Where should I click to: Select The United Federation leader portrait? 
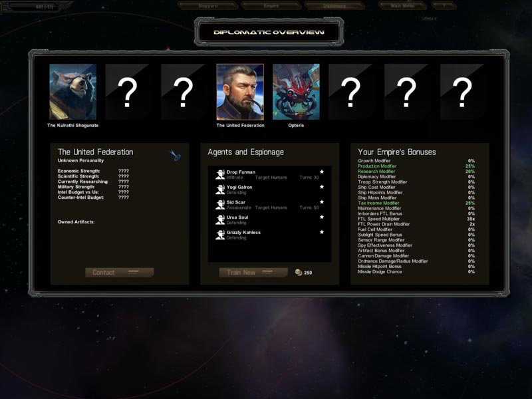240,92
